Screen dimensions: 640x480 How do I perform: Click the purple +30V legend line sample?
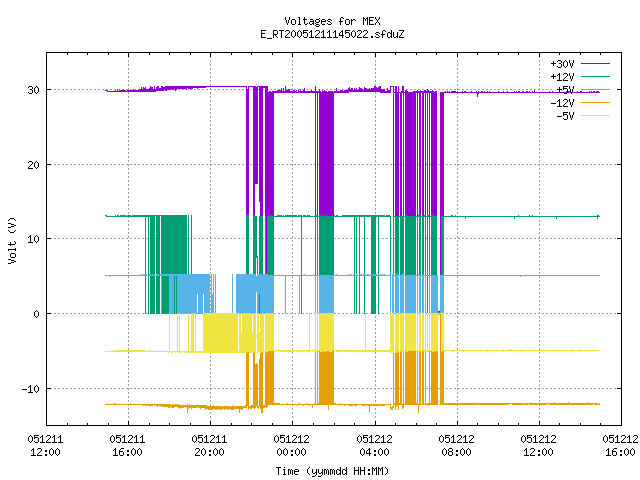tap(595, 64)
